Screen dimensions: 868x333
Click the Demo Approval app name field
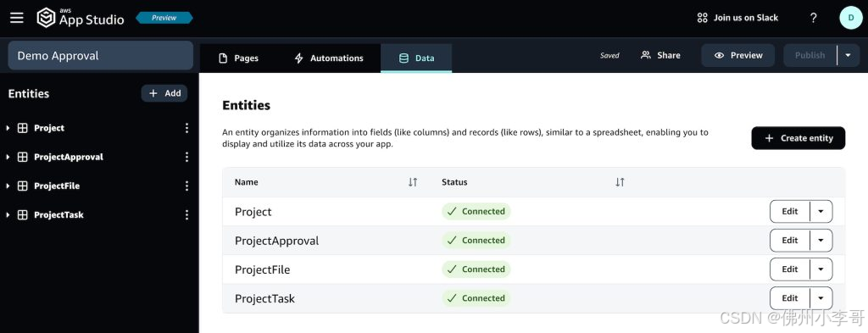pyautogui.click(x=100, y=55)
